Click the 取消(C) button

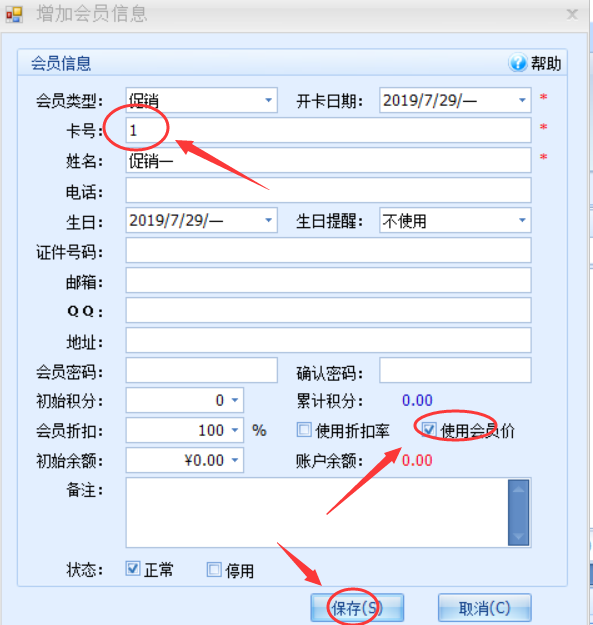[x=485, y=608]
